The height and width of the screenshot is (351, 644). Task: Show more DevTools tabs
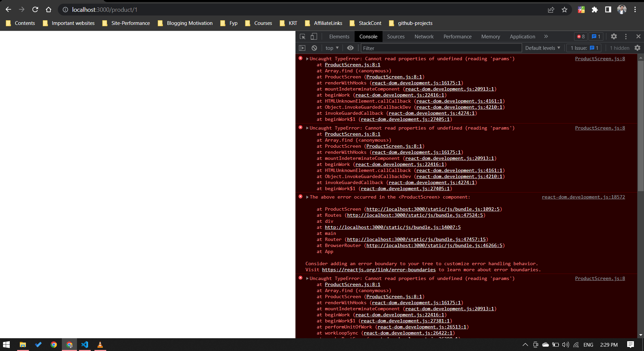546,36
